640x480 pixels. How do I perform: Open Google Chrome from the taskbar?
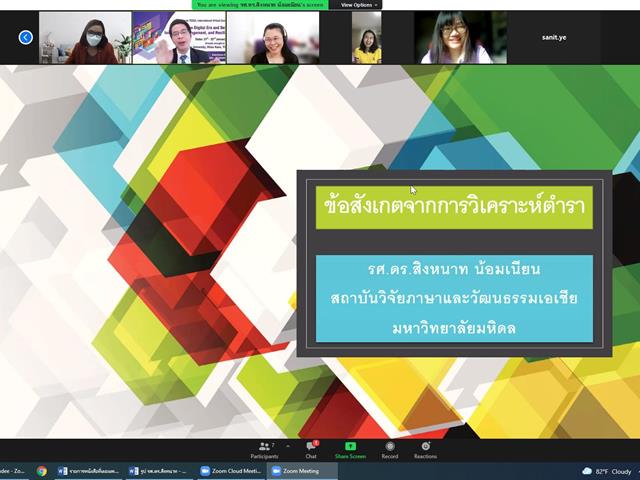pos(41,471)
